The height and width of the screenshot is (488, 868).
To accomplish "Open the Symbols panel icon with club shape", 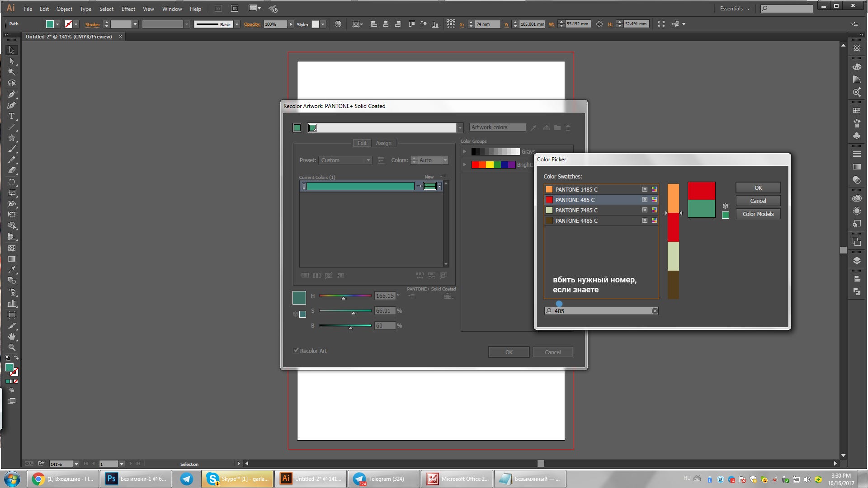I will click(x=856, y=136).
